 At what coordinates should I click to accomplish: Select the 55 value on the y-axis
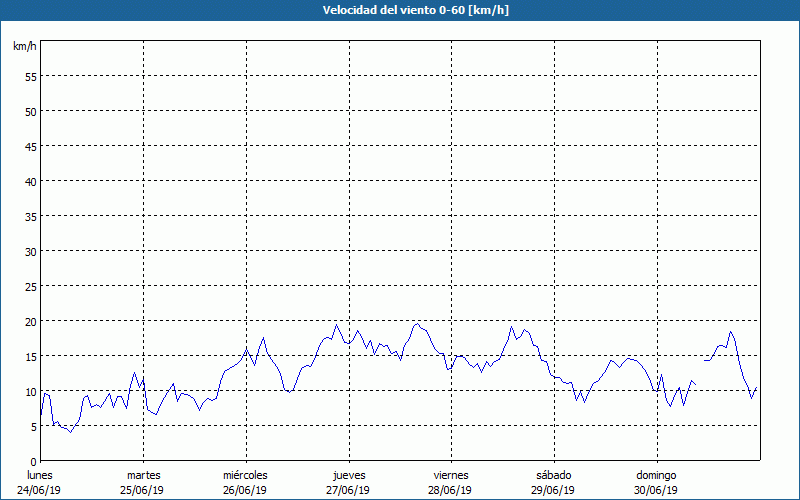coord(31,77)
